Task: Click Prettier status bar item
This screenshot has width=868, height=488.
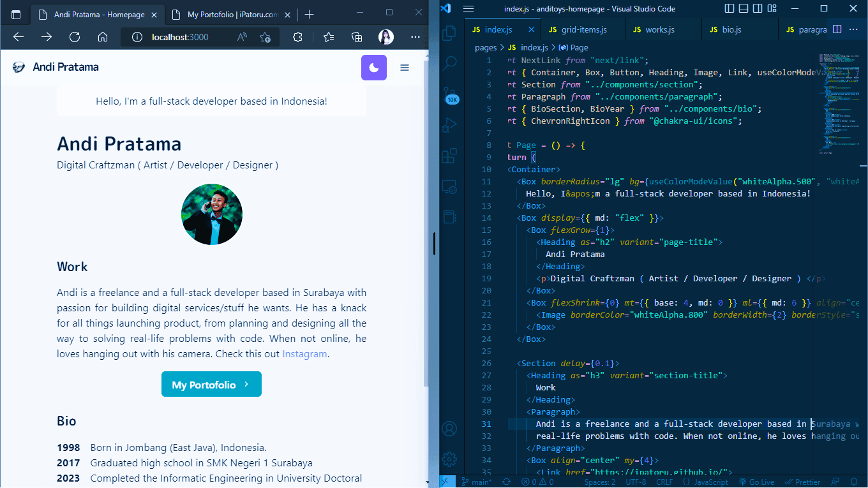Action: [803, 482]
